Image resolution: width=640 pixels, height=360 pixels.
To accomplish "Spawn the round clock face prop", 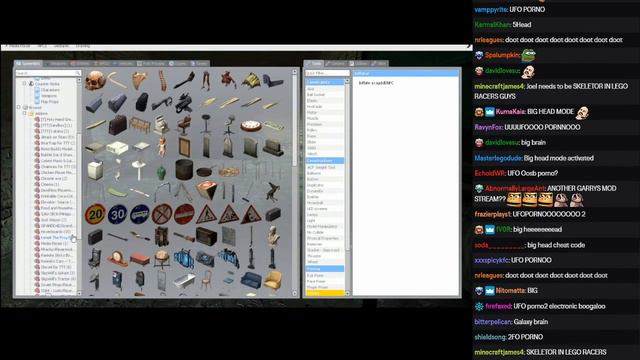I will click(251, 125).
